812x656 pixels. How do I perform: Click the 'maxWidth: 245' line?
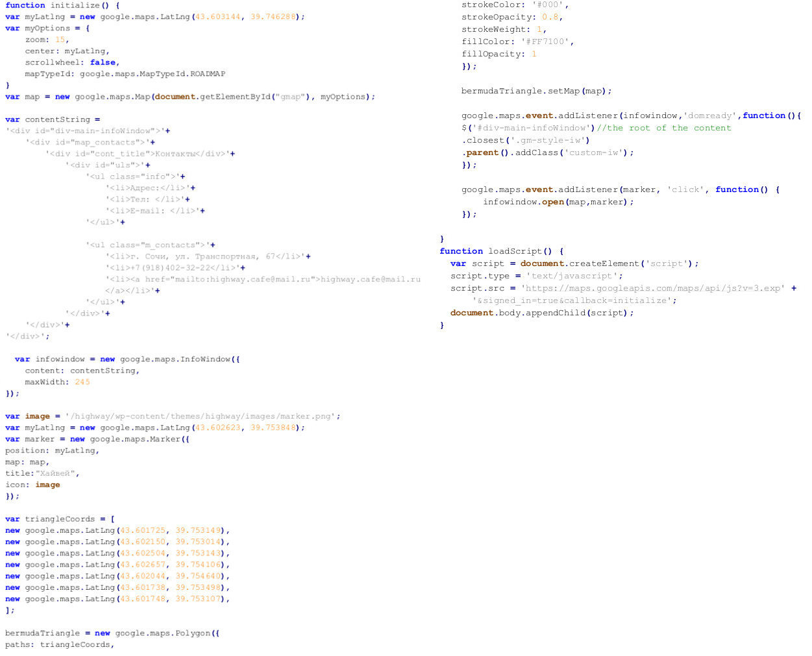click(58, 382)
